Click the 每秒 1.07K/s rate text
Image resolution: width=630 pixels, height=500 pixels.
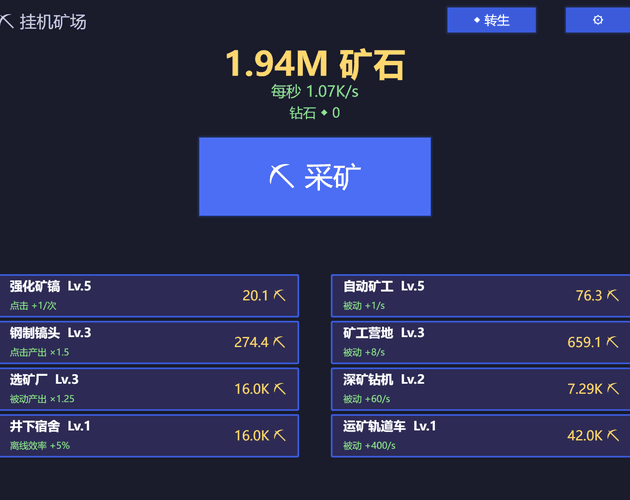click(x=315, y=92)
